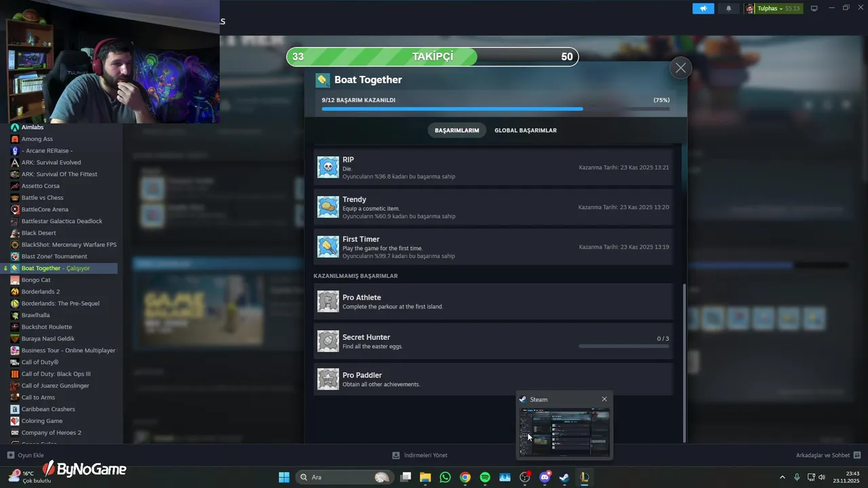Click the RIP earned date text
The image size is (868, 488).
[x=624, y=167]
